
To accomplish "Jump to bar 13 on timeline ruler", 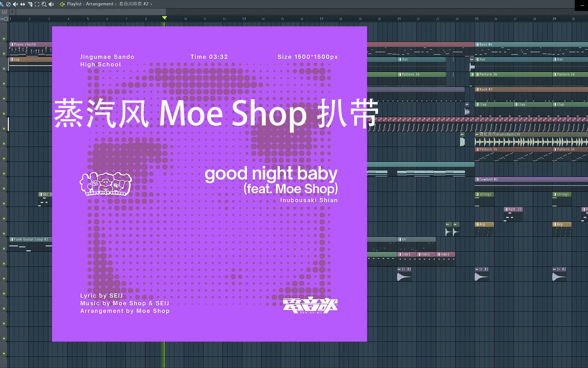I will point(244,19).
